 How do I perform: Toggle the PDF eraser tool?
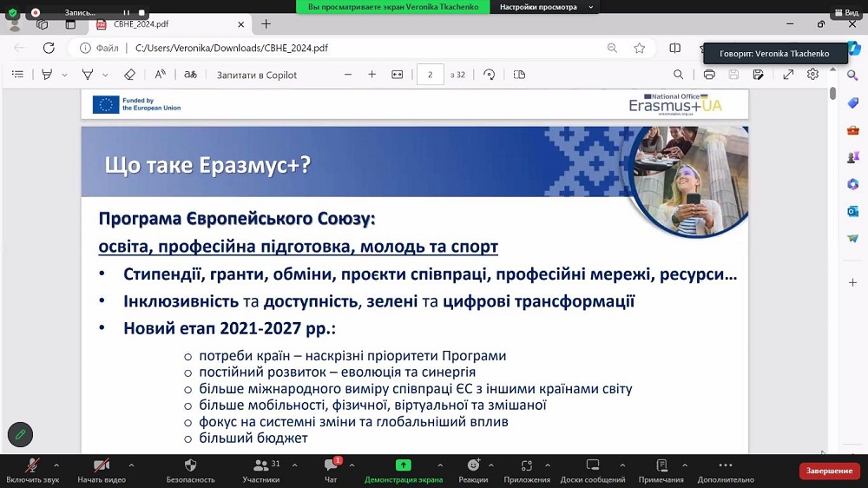(129, 75)
